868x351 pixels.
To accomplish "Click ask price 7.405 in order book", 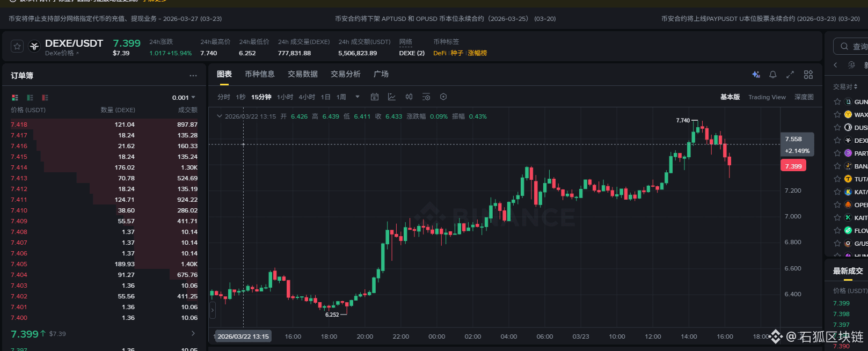I will point(19,264).
